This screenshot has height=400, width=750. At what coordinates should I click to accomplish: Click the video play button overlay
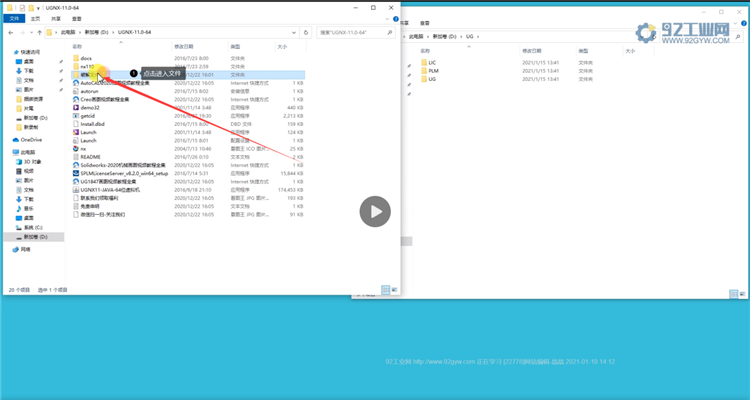[375, 211]
